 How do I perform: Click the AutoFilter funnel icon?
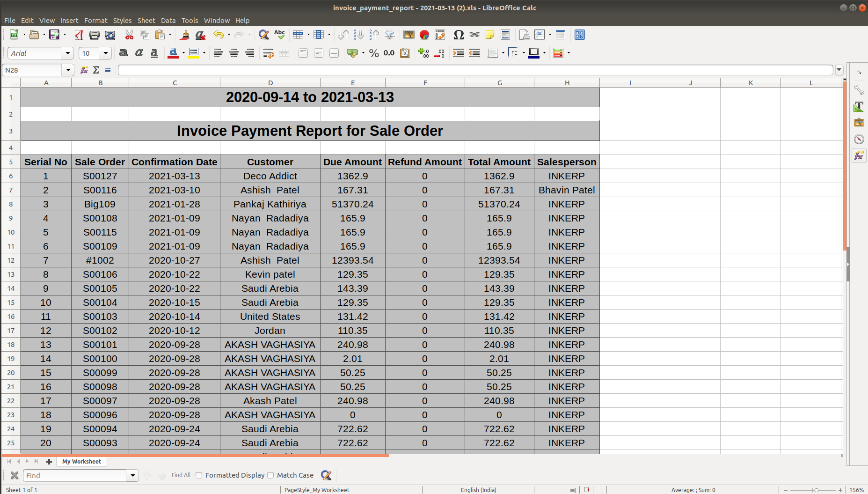[389, 35]
